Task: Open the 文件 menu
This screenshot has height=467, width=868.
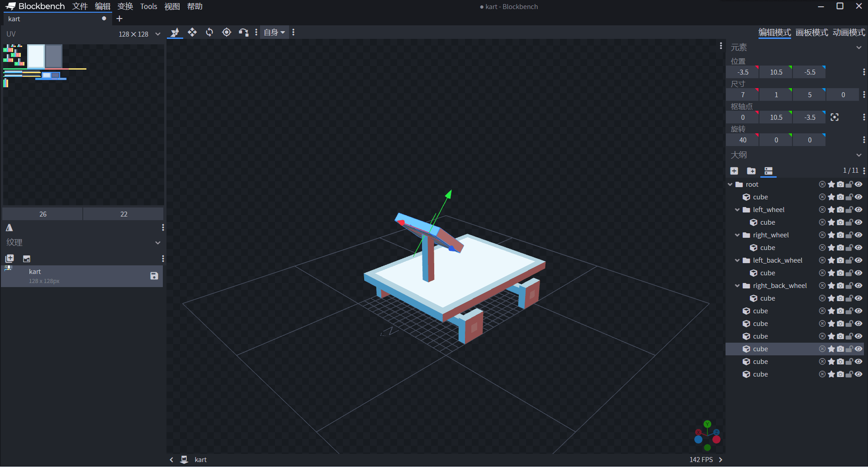Action: tap(80, 6)
